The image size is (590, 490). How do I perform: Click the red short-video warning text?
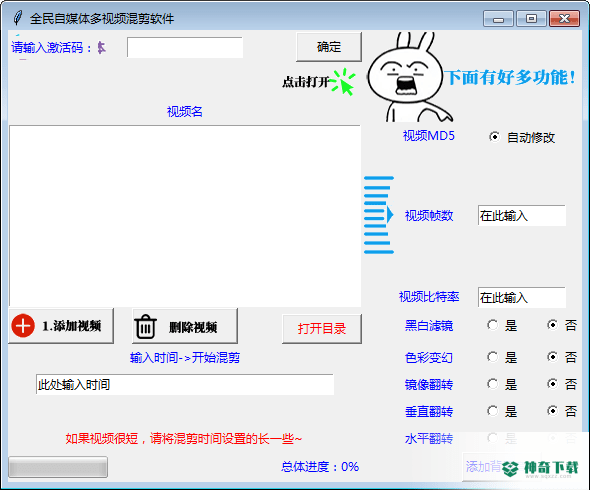184,438
